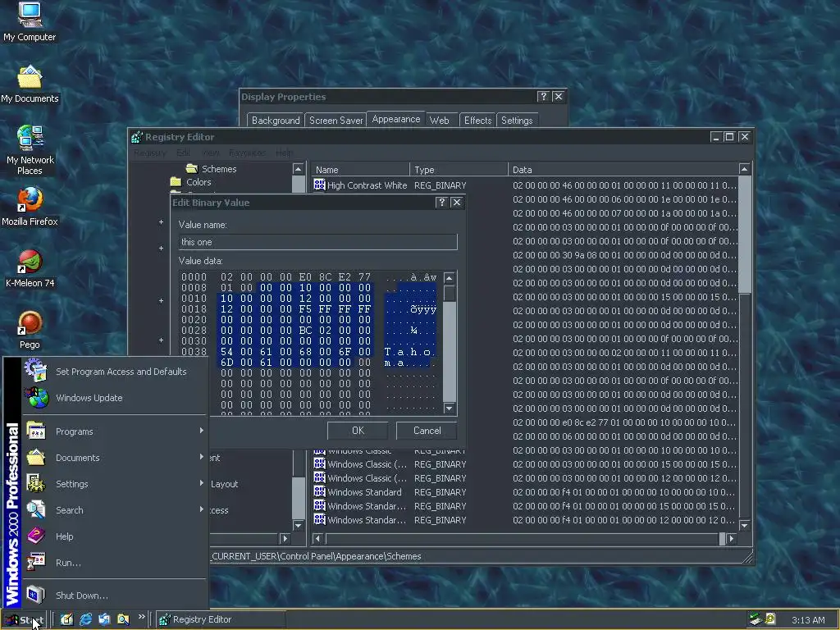
Task: Click data cell starting '02 00 00 00 30 9a 08'
Action: coord(624,255)
